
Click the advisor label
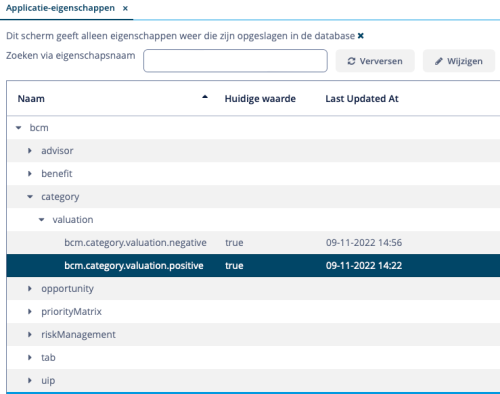57,151
